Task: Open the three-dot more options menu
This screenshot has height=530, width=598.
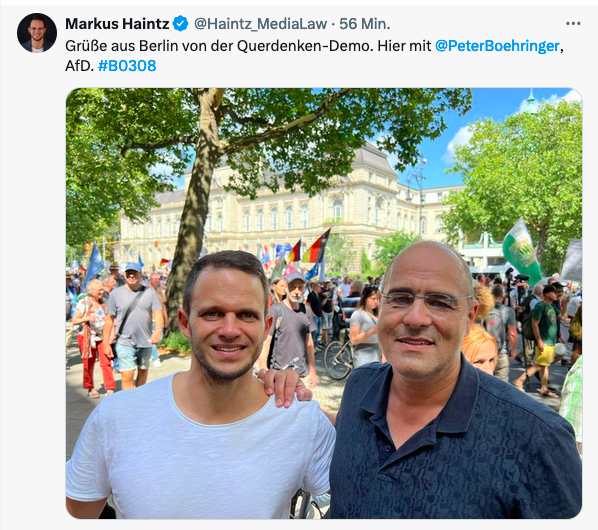Action: [573, 24]
